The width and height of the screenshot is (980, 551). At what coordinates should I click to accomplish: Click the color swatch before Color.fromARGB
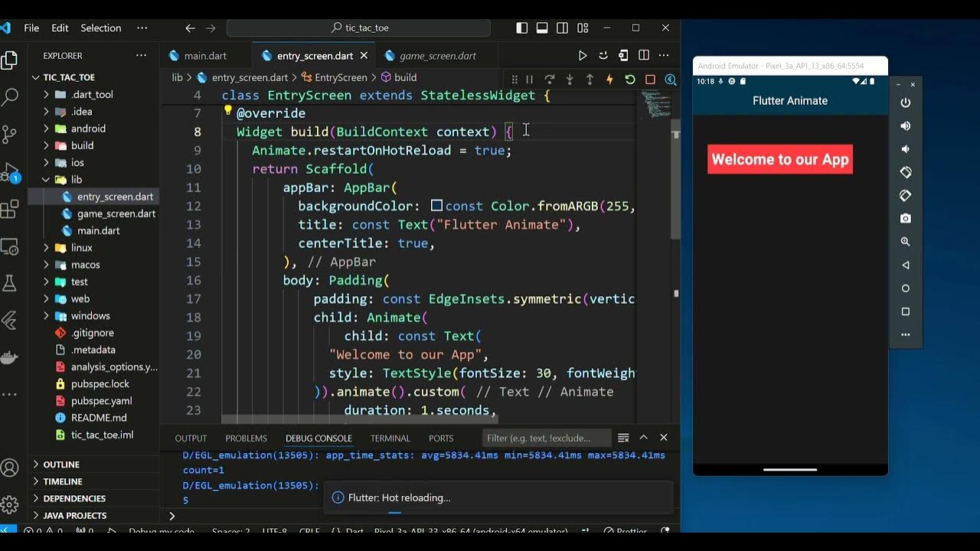437,206
